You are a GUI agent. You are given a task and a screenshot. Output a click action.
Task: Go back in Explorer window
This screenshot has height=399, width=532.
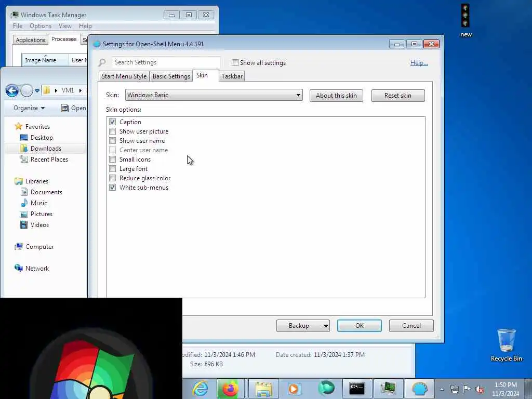tap(12, 90)
